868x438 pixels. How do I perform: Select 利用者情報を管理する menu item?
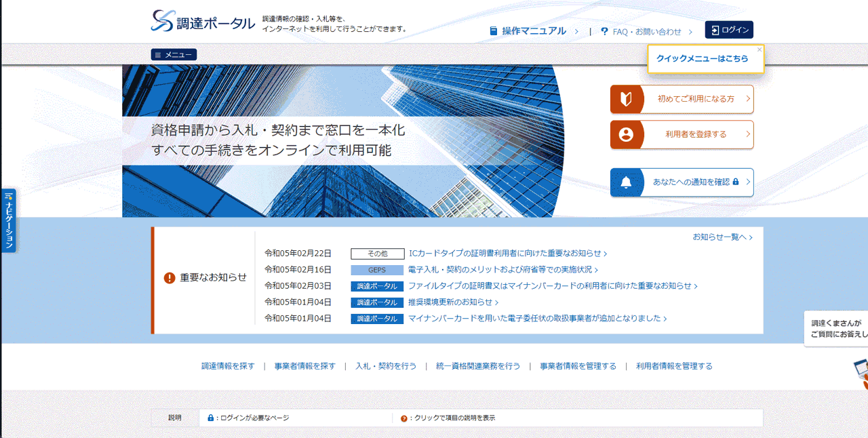[674, 366]
